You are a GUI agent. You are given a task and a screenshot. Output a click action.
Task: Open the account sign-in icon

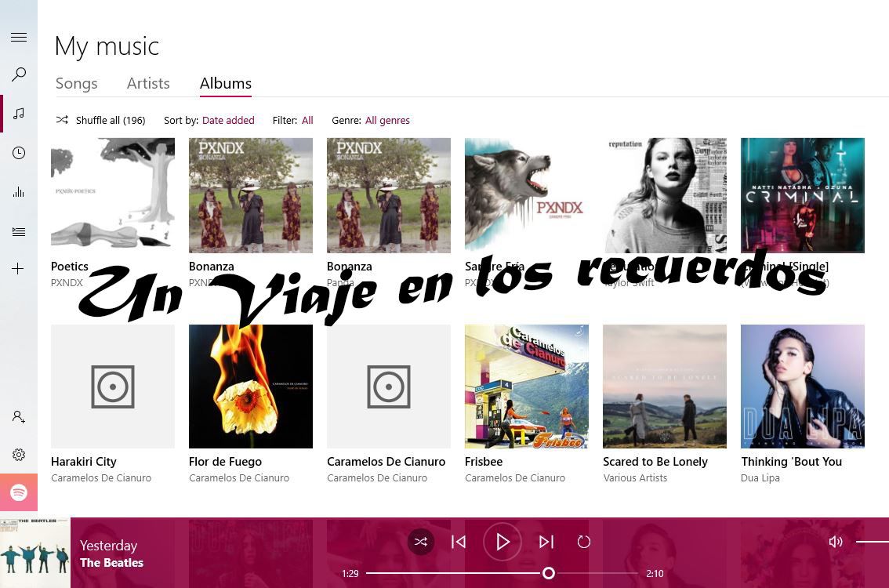[x=19, y=417]
